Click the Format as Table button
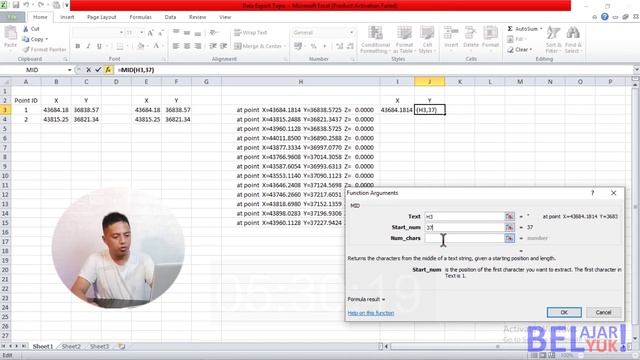The height and width of the screenshot is (360, 640). tap(404, 40)
